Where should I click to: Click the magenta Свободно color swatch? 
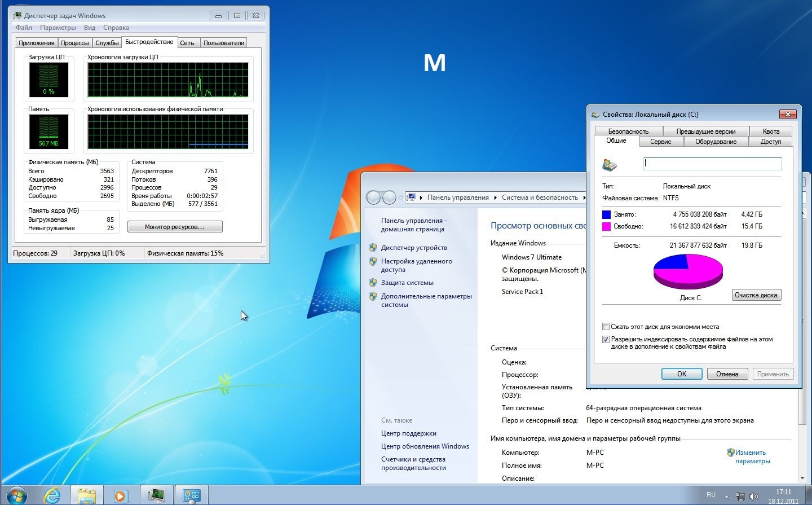click(607, 226)
